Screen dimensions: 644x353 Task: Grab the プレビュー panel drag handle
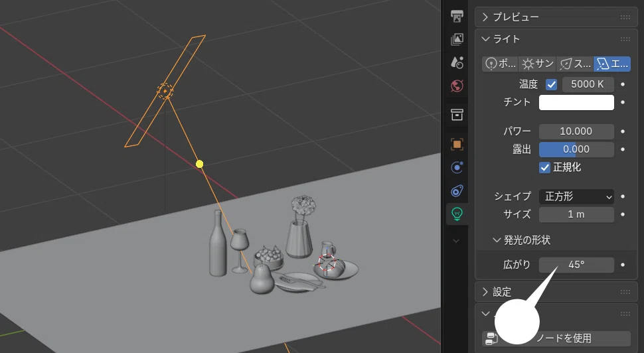pyautogui.click(x=625, y=17)
